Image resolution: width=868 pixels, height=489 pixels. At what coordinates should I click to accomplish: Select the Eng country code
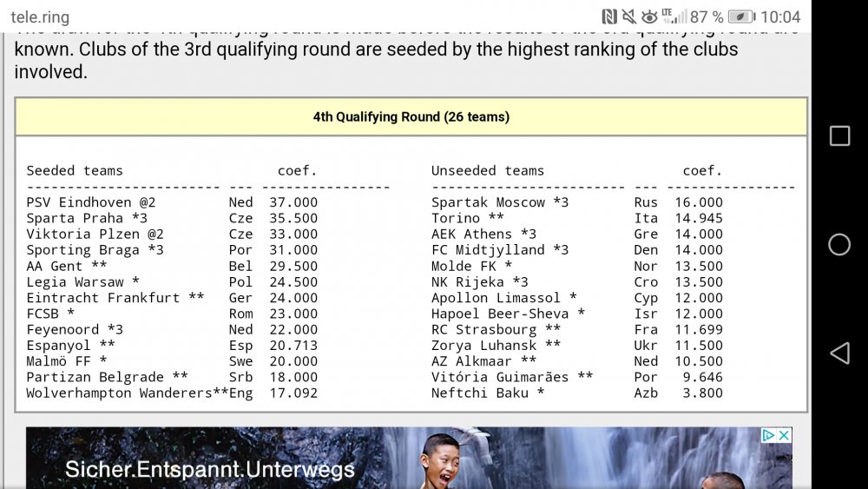(240, 393)
